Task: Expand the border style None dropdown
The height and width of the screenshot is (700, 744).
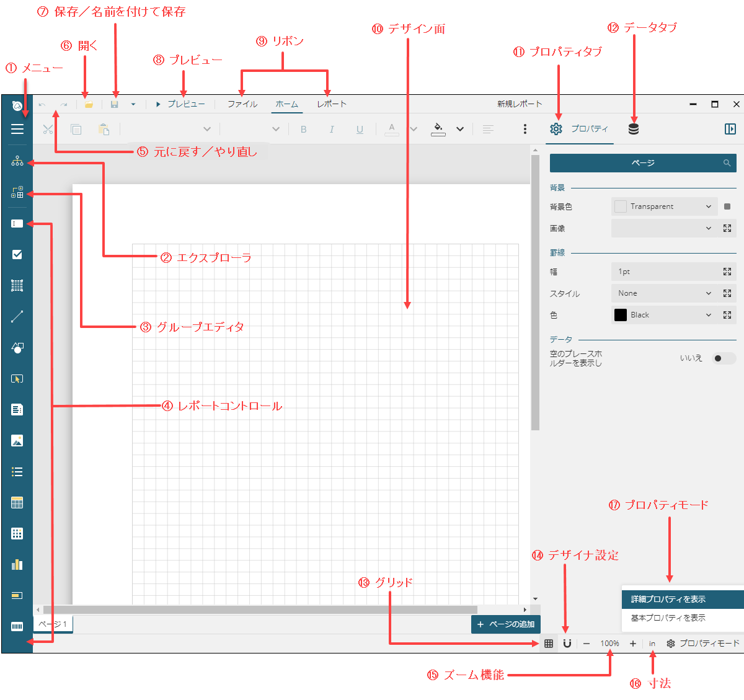Action: (x=709, y=293)
